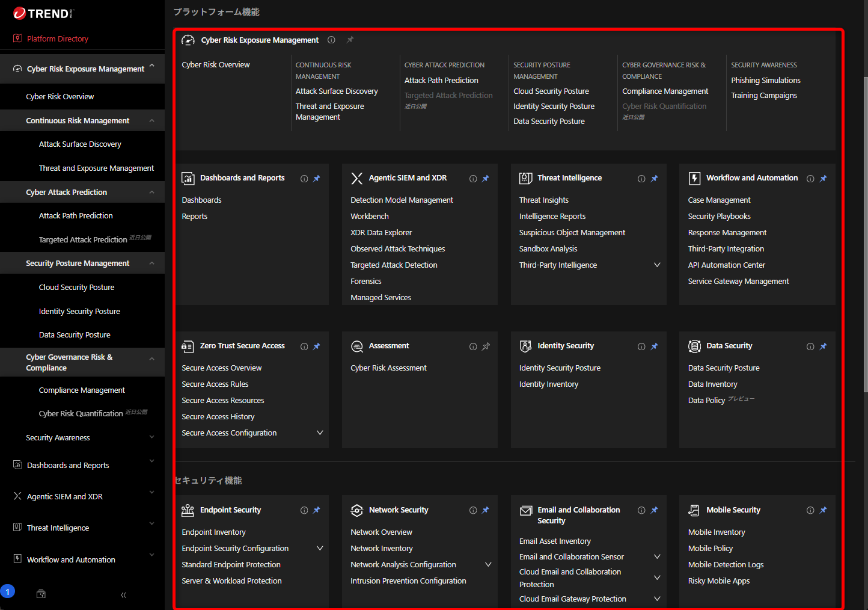This screenshot has height=610, width=868.
Task: Open Sandbox Analysis link
Action: [548, 249]
